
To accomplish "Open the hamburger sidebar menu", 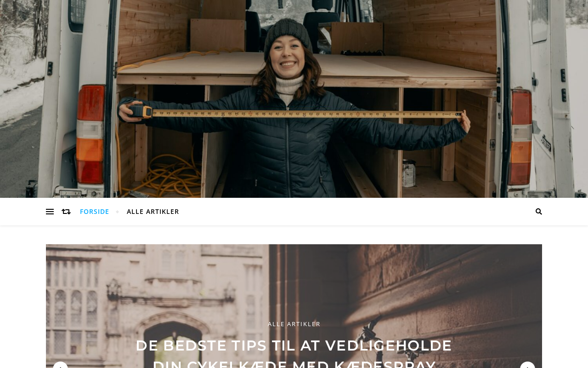I will click(50, 212).
